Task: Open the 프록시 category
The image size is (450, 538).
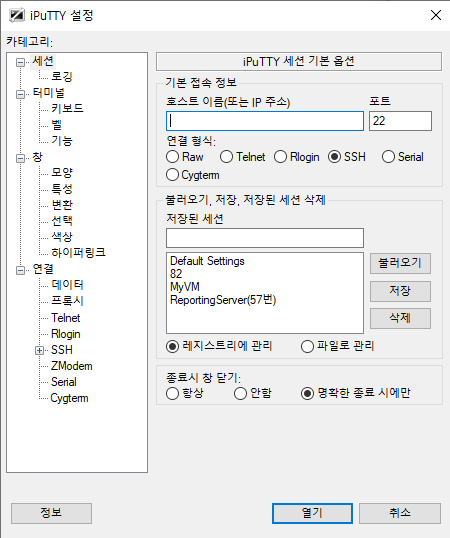Action: [x=67, y=301]
